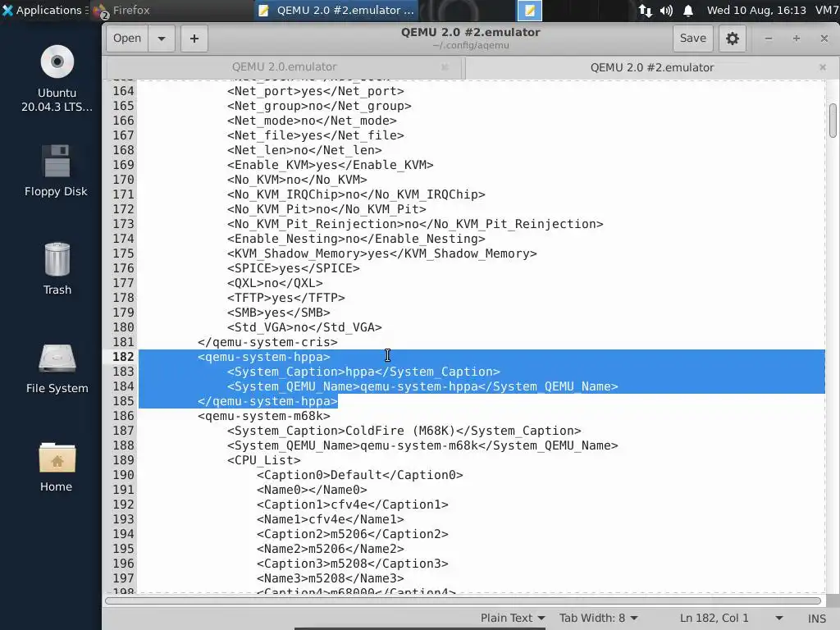Select the QEMU 2.0 #2.emulator taskbar entry

[336, 10]
